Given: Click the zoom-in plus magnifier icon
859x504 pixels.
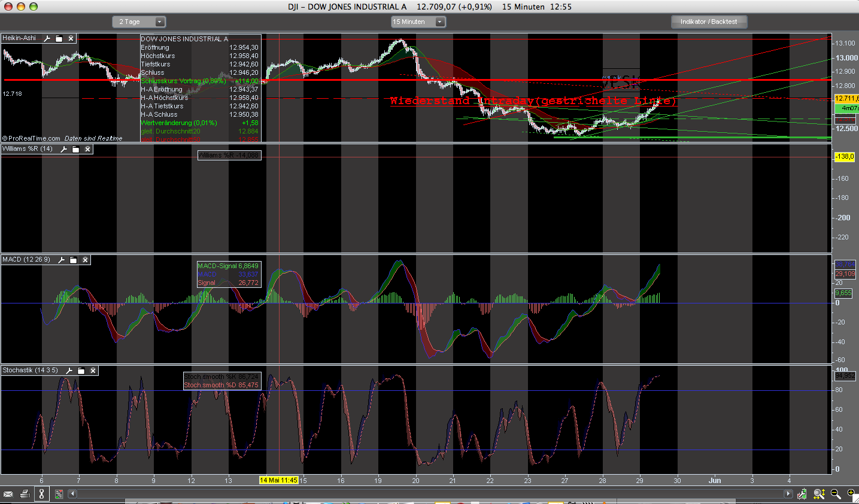Looking at the screenshot, I should 851,494.
